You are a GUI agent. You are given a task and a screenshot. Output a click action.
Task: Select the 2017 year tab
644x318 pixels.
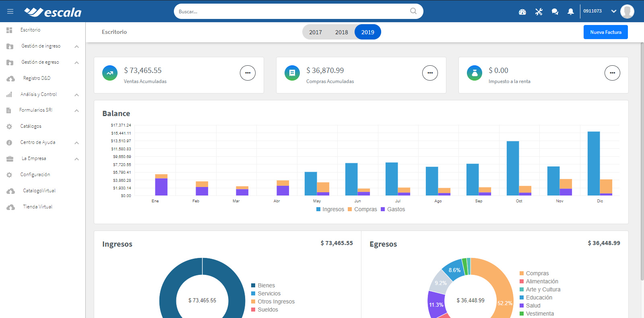(316, 32)
